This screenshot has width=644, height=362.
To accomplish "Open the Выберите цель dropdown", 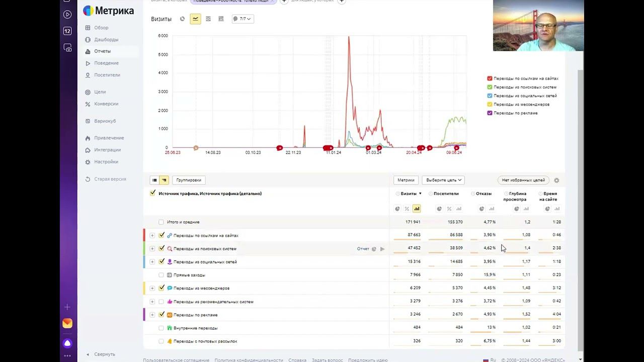I will (x=443, y=180).
